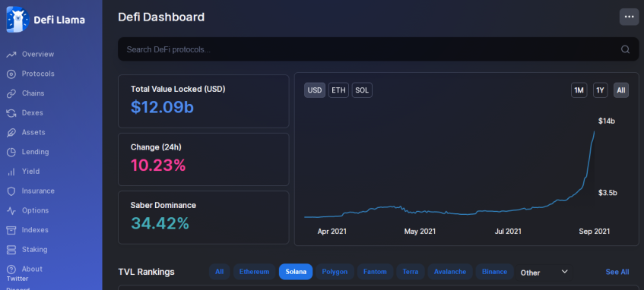Switch chart denomination to ETH
This screenshot has height=290, width=644.
click(338, 90)
